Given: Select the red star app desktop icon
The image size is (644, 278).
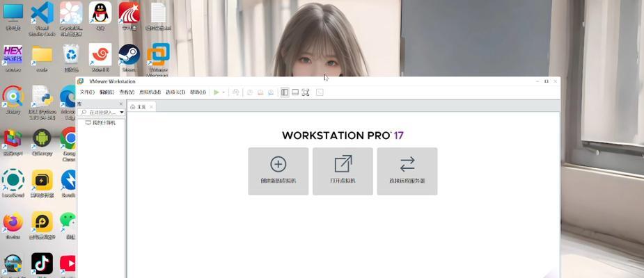Looking at the screenshot, I should (x=129, y=17).
